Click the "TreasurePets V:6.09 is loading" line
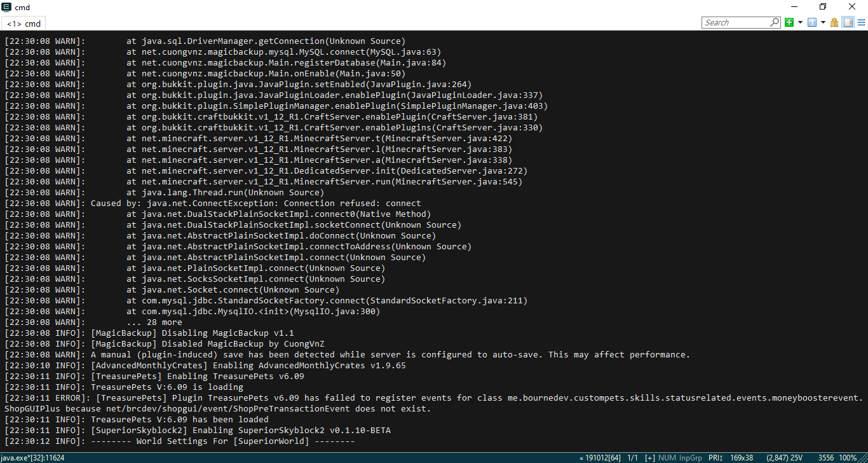Screen dimensions: 868x463 click(123, 387)
